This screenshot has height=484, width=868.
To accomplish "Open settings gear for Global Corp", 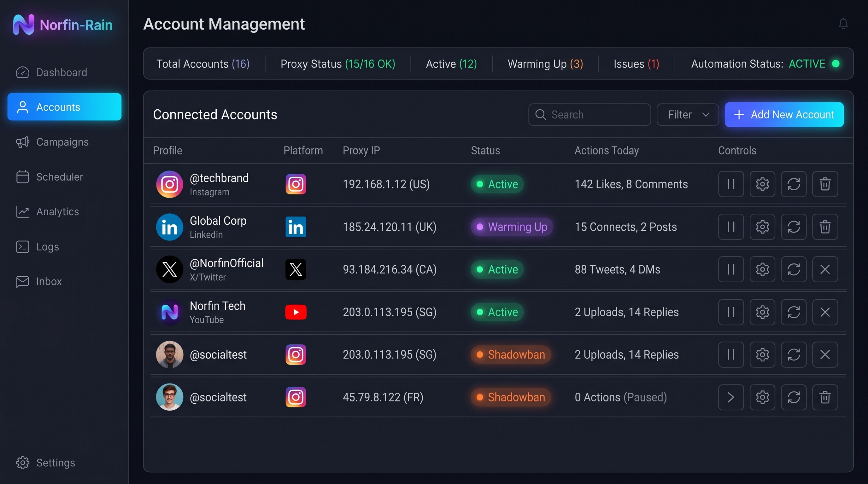I will 762,227.
